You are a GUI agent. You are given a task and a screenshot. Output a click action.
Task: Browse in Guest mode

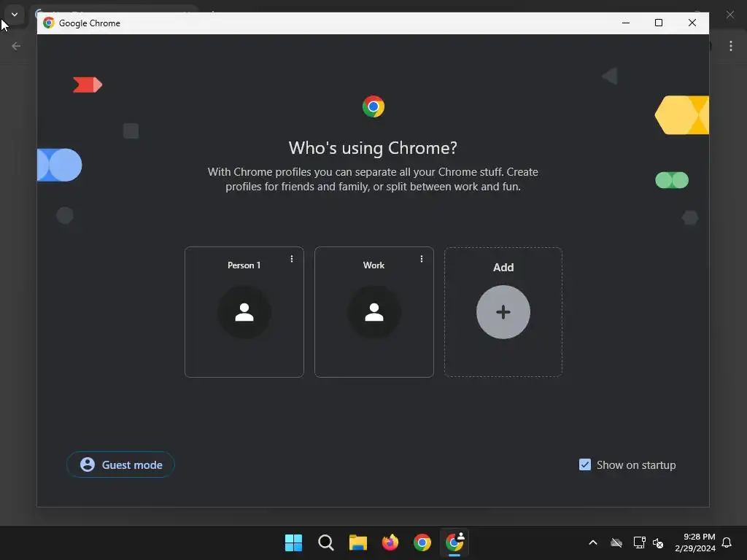coord(120,464)
